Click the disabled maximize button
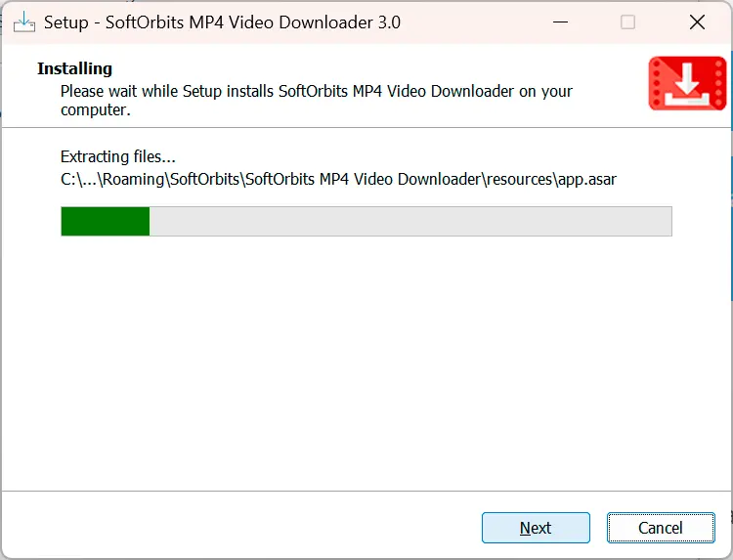Viewport: 733px width, 560px height. coord(627,22)
